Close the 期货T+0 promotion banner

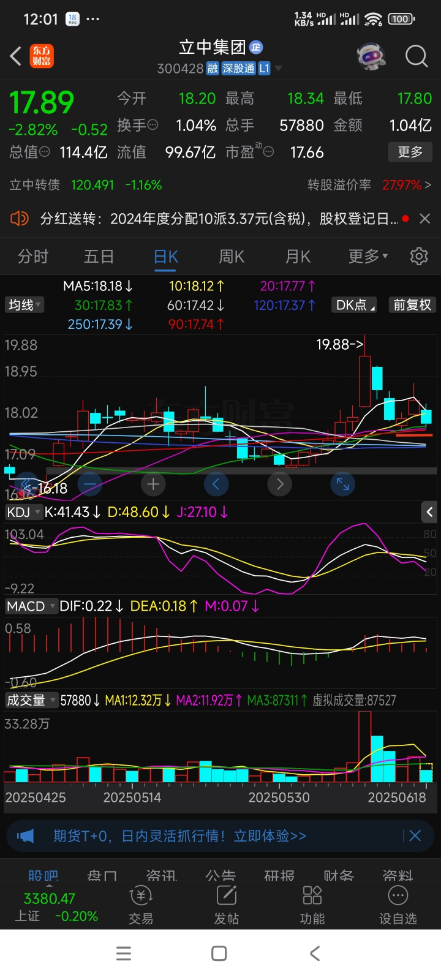pyautogui.click(x=415, y=835)
